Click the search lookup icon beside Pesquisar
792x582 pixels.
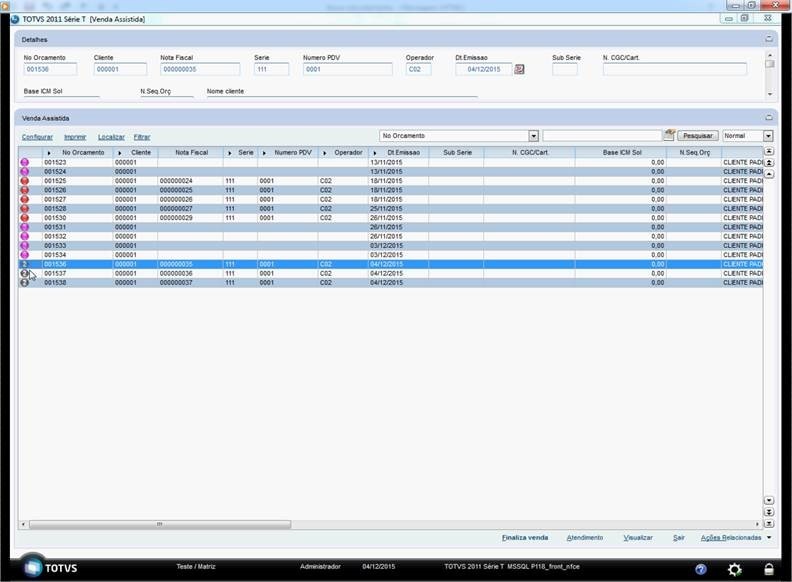point(669,135)
